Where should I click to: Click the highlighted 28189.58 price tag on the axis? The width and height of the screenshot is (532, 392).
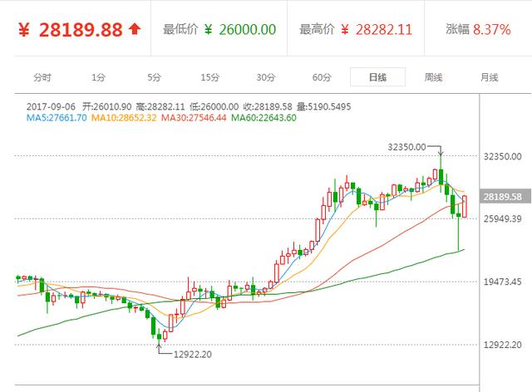click(505, 196)
